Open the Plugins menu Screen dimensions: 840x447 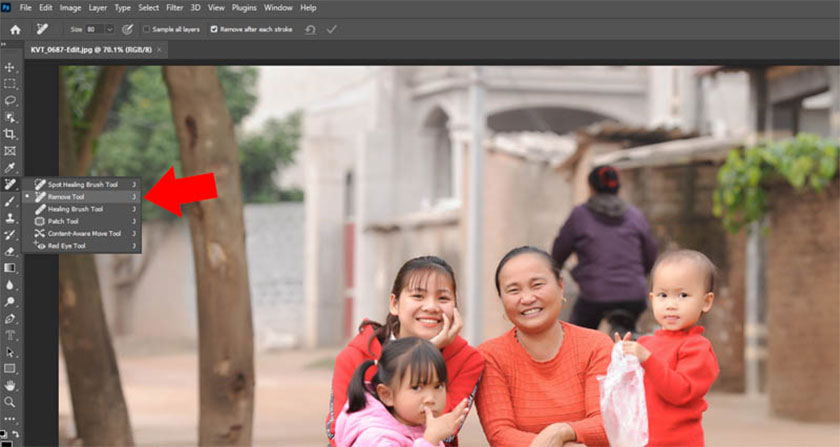click(244, 8)
